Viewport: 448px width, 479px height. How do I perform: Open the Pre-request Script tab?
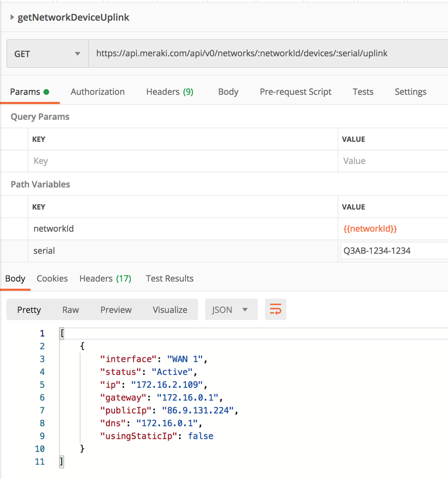295,92
